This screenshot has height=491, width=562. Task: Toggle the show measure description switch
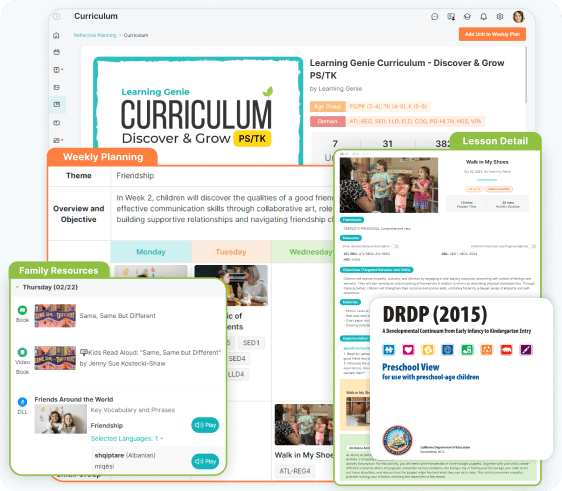[x=395, y=246]
